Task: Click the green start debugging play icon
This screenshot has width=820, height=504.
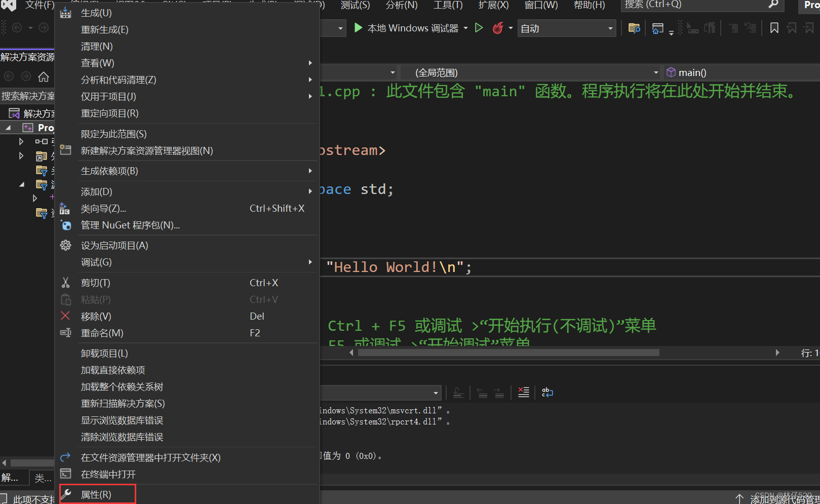Action: [358, 28]
